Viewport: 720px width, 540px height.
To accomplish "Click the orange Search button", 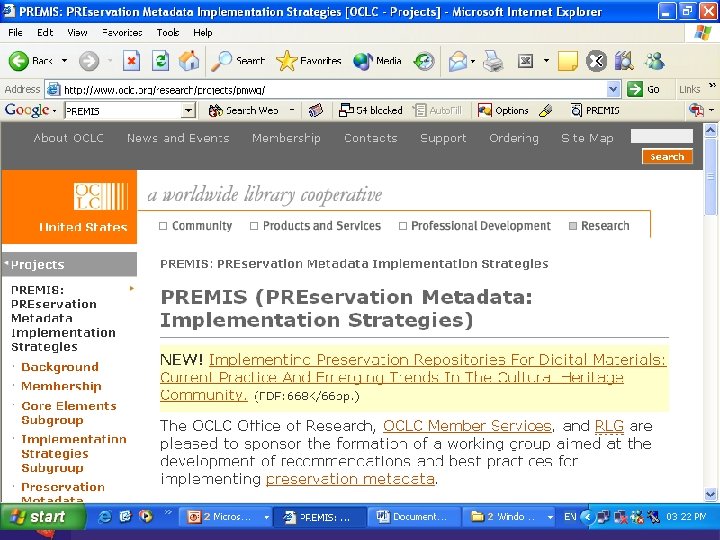I will [x=667, y=157].
